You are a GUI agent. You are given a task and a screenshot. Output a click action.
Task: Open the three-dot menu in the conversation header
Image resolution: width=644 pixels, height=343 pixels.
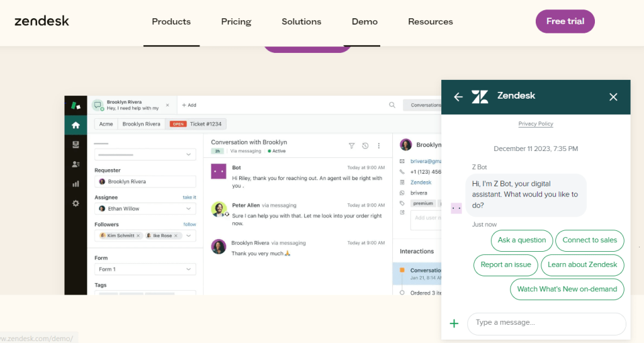378,145
